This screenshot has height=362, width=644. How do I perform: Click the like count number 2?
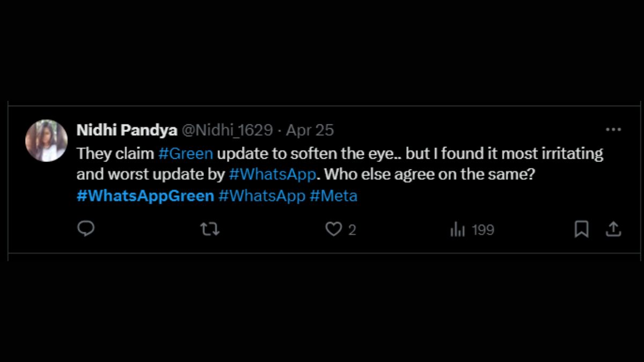click(x=352, y=230)
